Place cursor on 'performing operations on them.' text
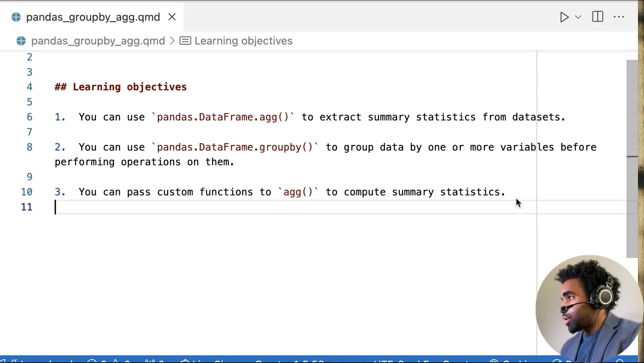This screenshot has width=644, height=363. 144,162
